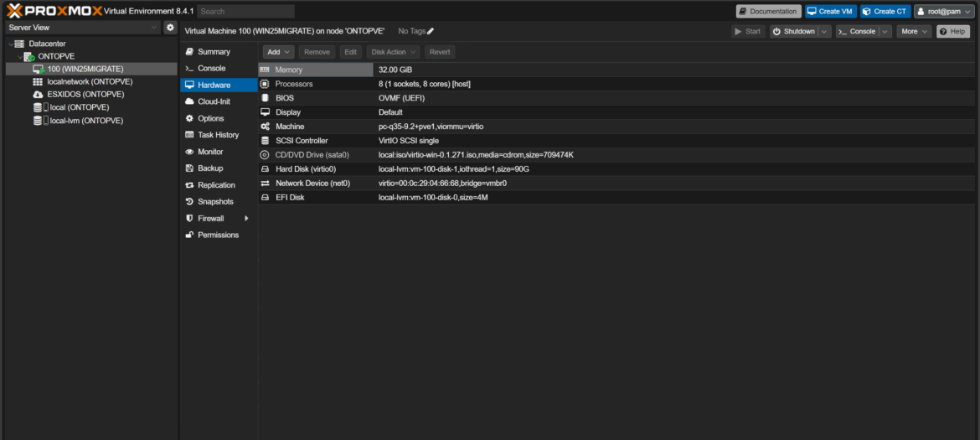Click the Proxmox logo
Screen dimensions: 980x440
click(x=54, y=11)
